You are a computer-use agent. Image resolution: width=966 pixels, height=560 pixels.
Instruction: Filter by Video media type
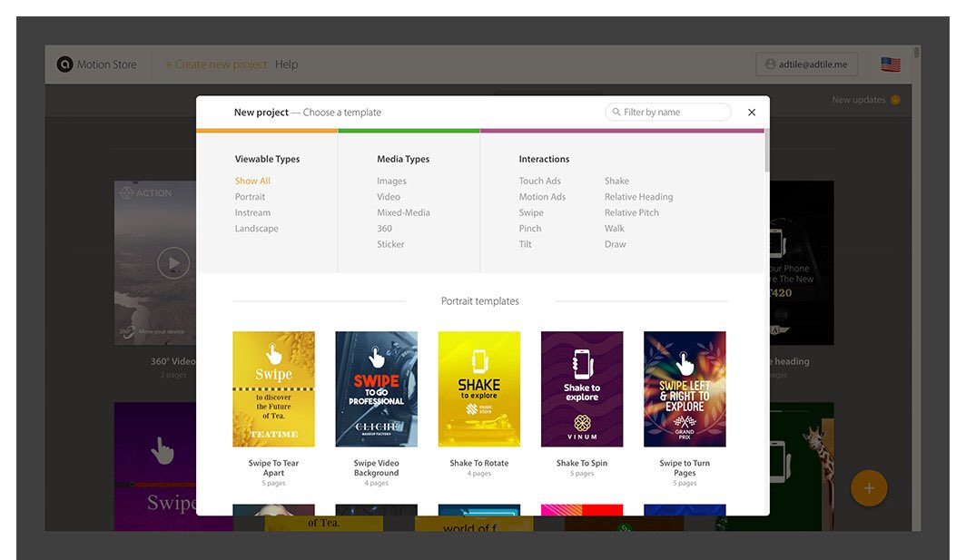(389, 197)
